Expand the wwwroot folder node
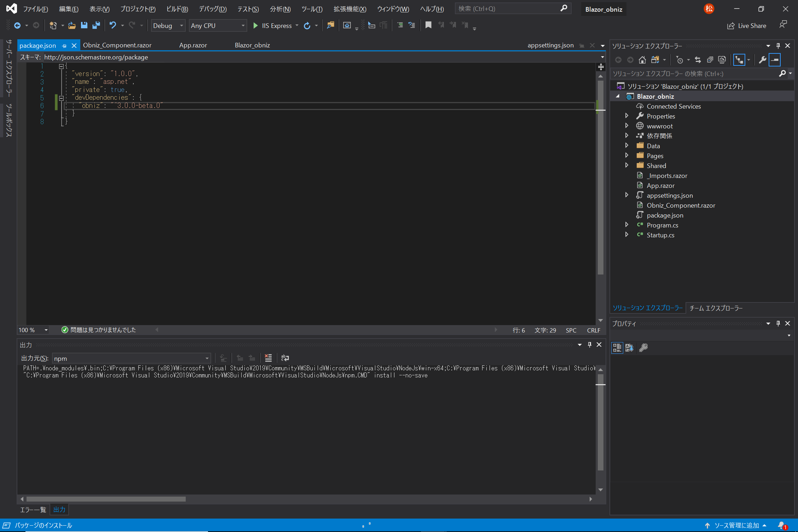 click(x=627, y=126)
